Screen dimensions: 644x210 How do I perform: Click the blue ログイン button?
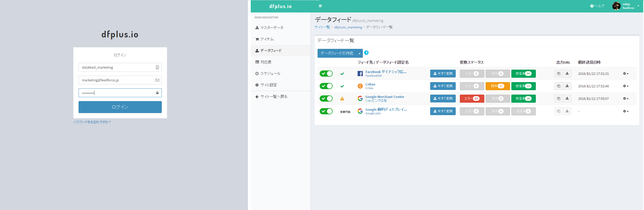click(120, 107)
